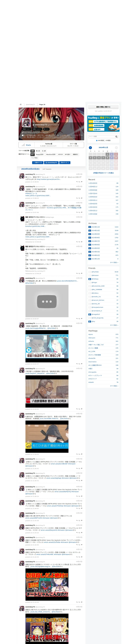
Task: Select day 9 in the calendar
Action: point(112,158)
